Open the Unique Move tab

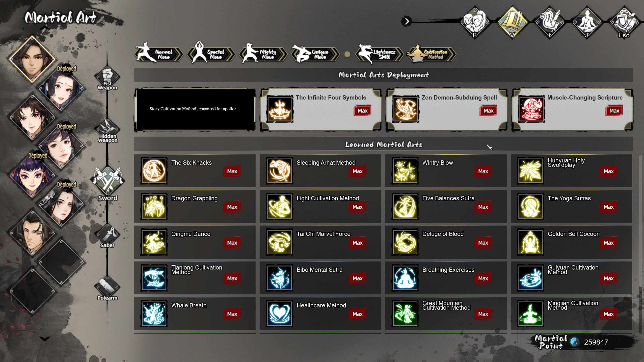point(315,54)
